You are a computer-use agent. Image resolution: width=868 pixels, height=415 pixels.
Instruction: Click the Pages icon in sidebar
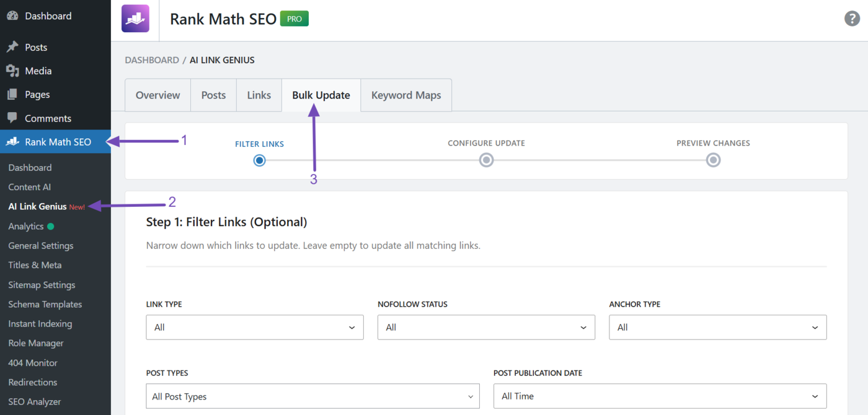[12, 94]
